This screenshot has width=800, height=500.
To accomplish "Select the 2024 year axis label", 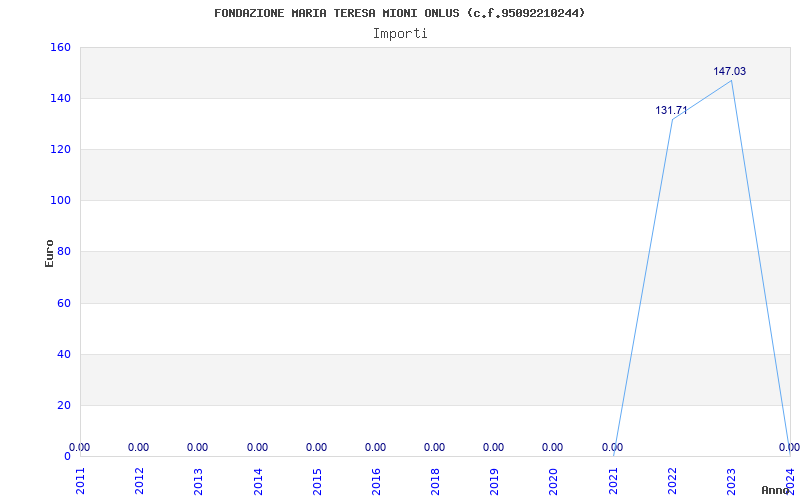I will coord(790,481).
